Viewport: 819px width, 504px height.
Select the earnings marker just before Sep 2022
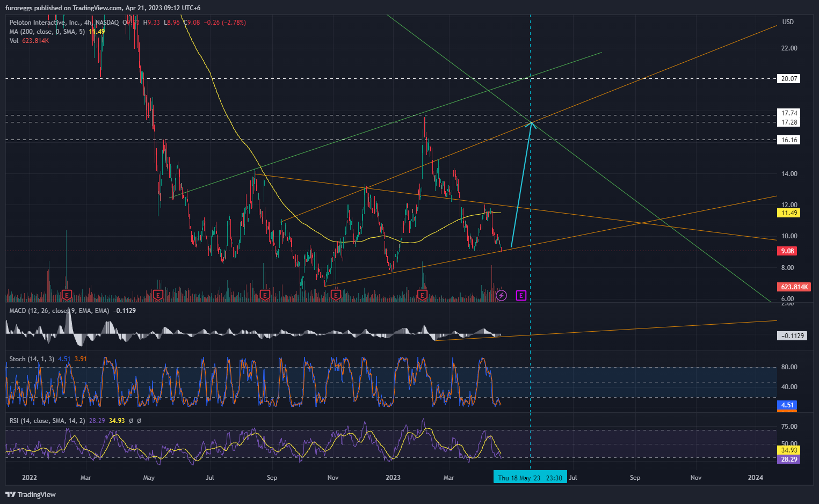coord(265,295)
